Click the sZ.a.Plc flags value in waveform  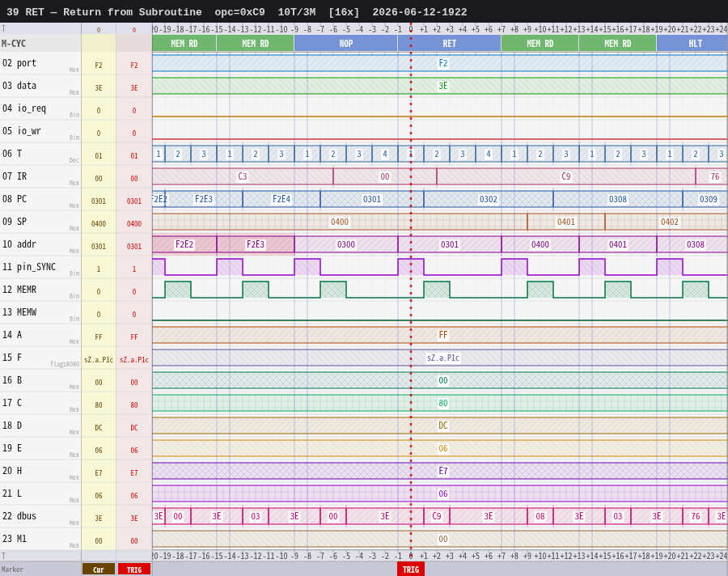(x=443, y=358)
